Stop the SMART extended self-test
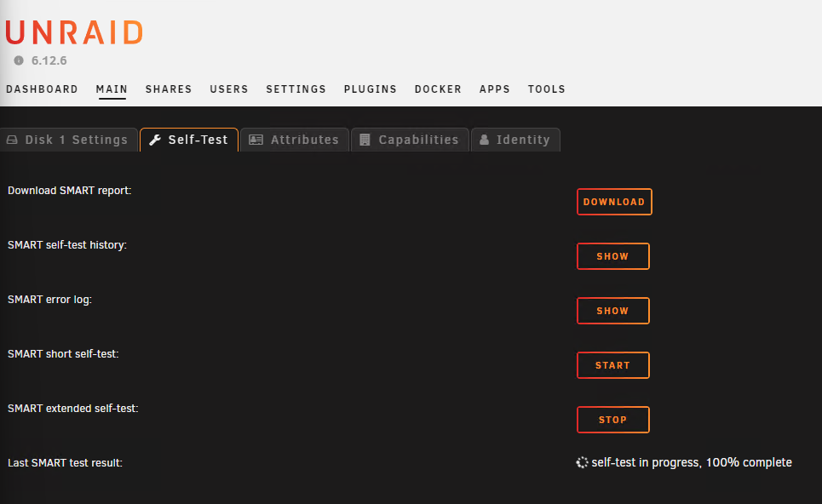 click(613, 420)
